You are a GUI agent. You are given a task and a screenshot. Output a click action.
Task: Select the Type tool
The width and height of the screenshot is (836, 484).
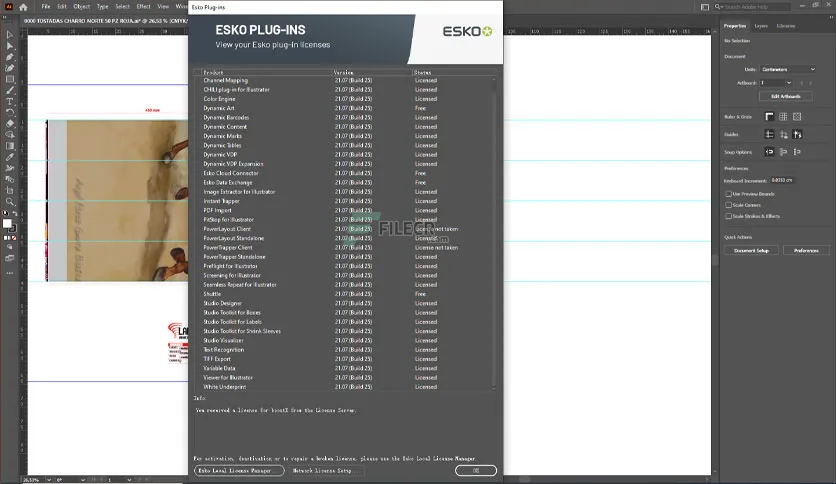pyautogui.click(x=10, y=102)
